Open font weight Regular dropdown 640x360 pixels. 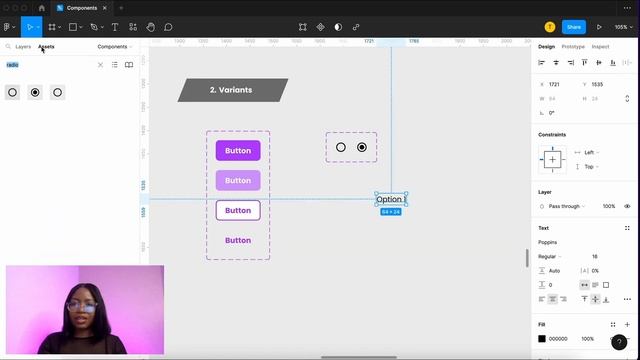pyautogui.click(x=550, y=256)
